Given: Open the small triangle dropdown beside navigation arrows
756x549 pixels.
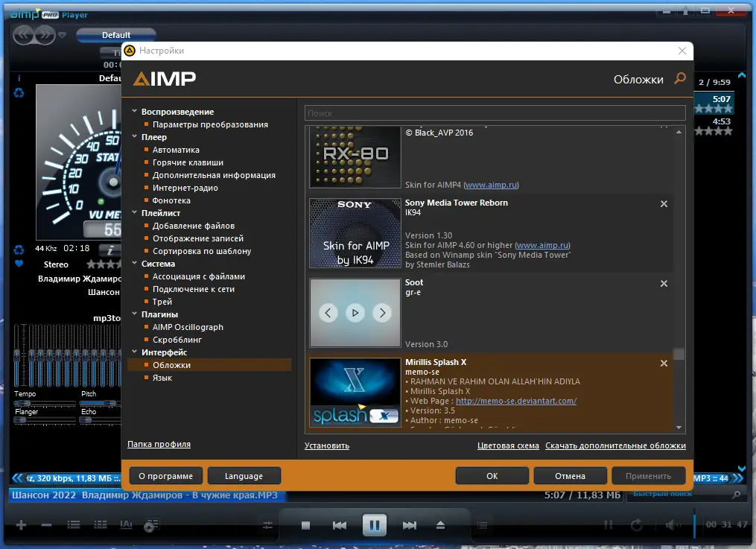Looking at the screenshot, I should pos(62,35).
